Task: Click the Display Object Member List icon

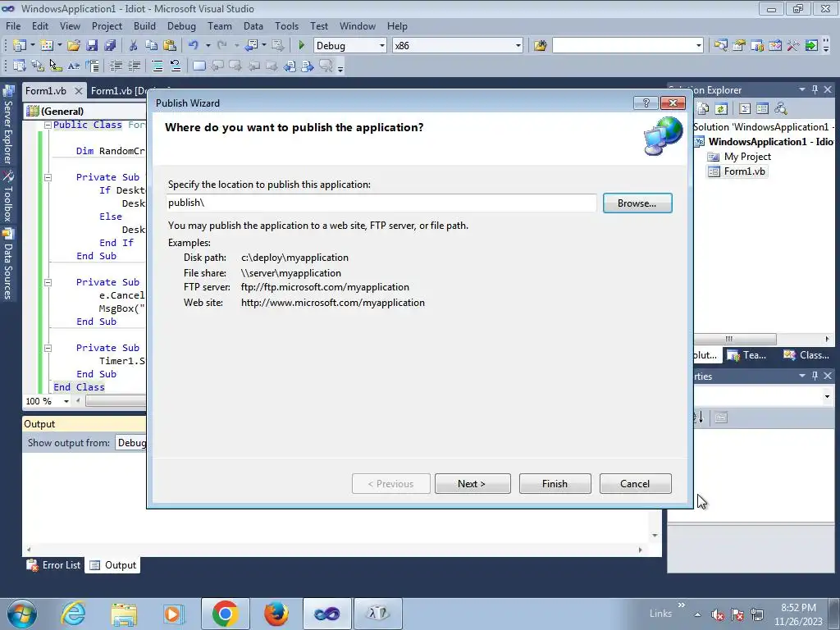Action: [20, 66]
